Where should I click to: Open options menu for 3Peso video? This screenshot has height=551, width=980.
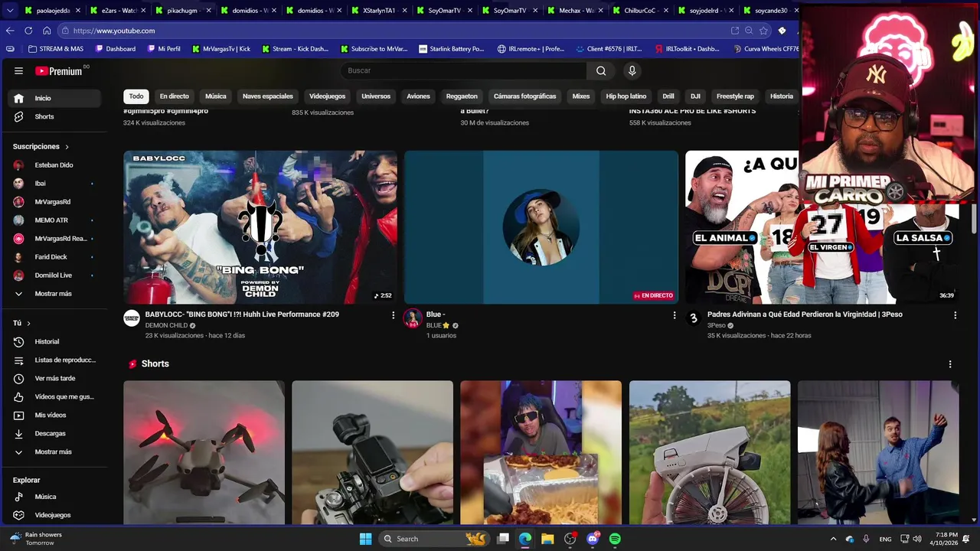pos(955,315)
